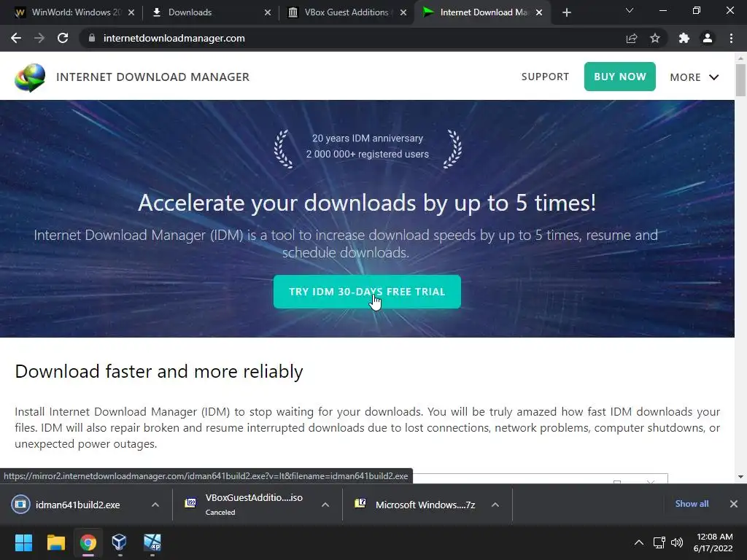747x560 pixels.
Task: Click the BUY NOW button
Action: 620,77
